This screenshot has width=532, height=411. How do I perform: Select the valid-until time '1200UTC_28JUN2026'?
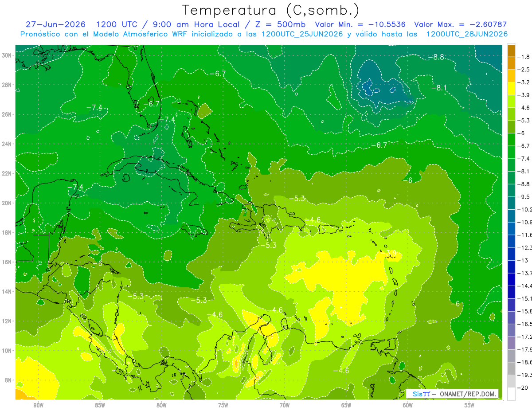click(x=467, y=34)
